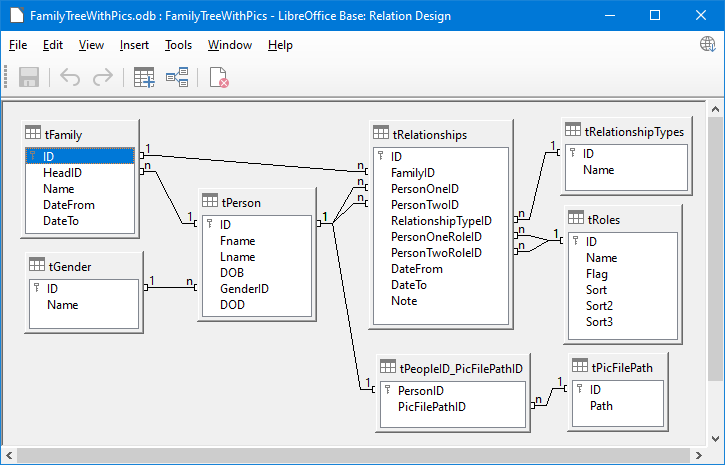The height and width of the screenshot is (465, 725).
Task: Click the Save icon in the toolbar
Action: coord(29,77)
